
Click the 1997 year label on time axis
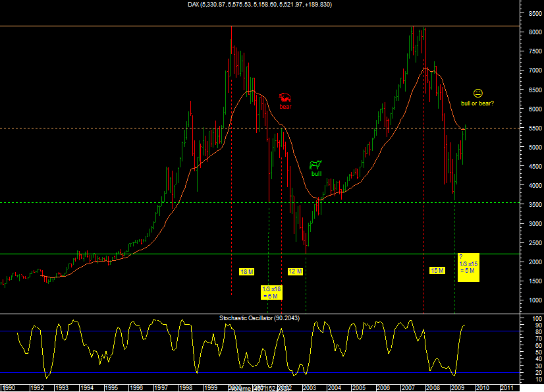pyautogui.click(x=161, y=388)
